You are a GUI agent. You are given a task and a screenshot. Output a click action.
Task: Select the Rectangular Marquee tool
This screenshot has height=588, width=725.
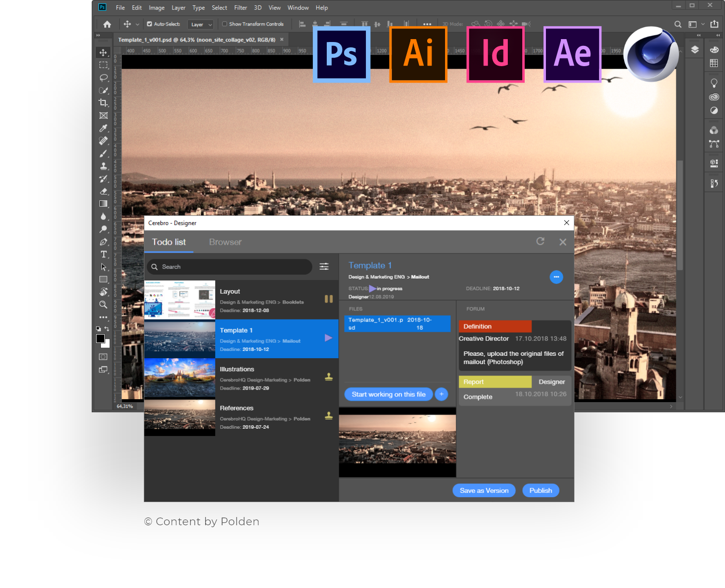click(x=103, y=65)
